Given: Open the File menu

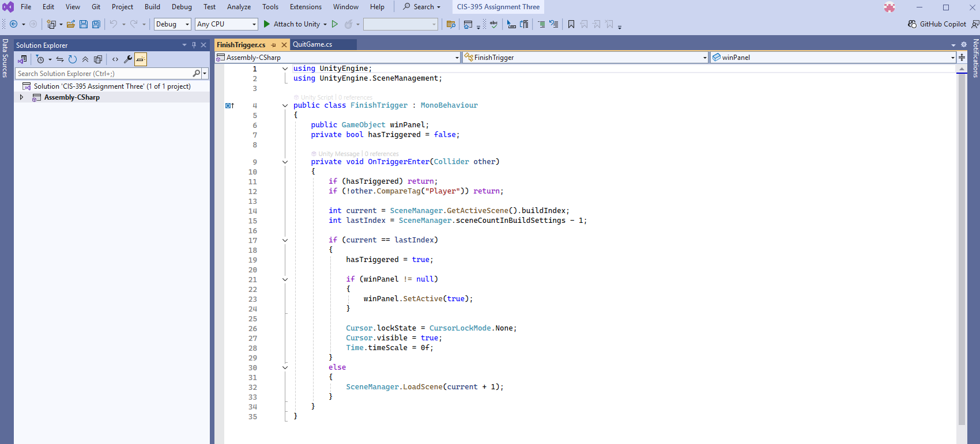Looking at the screenshot, I should [x=26, y=7].
